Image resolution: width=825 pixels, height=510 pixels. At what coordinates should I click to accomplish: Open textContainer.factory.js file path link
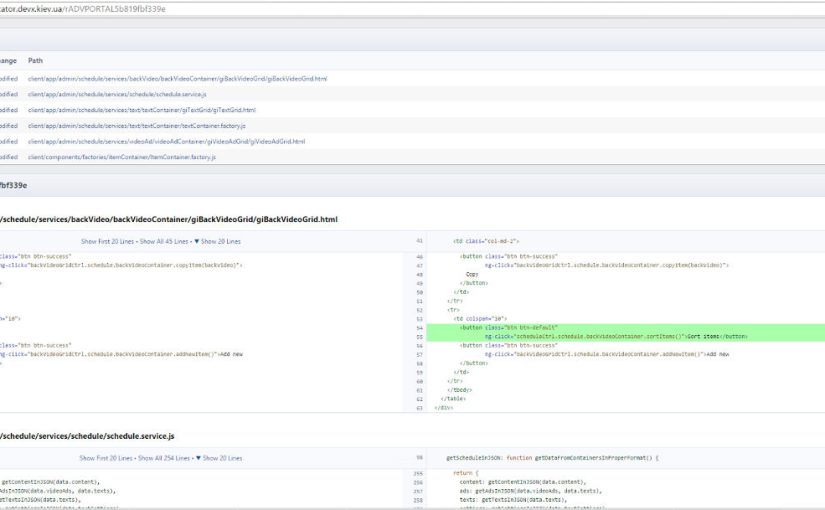(136, 126)
